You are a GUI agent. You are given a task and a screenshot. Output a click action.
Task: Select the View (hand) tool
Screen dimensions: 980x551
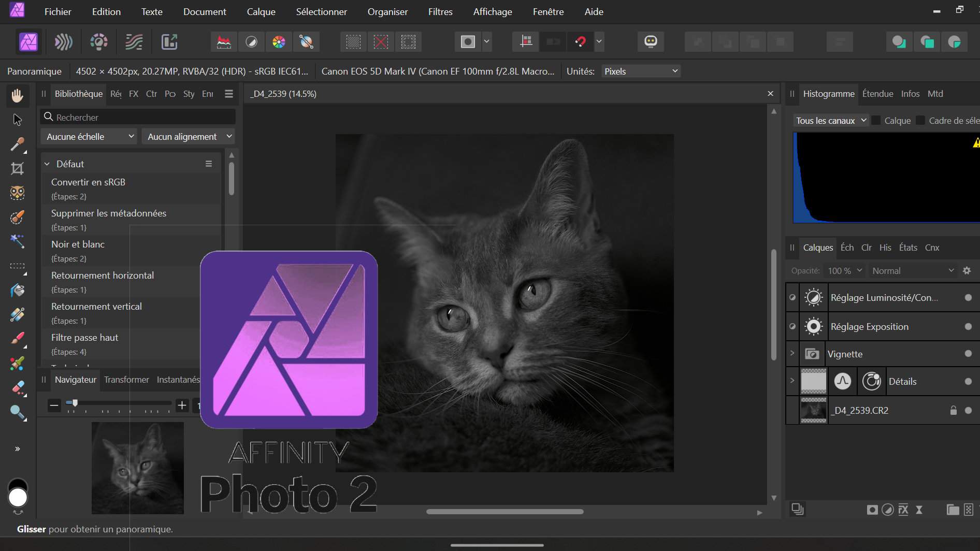[x=17, y=95]
